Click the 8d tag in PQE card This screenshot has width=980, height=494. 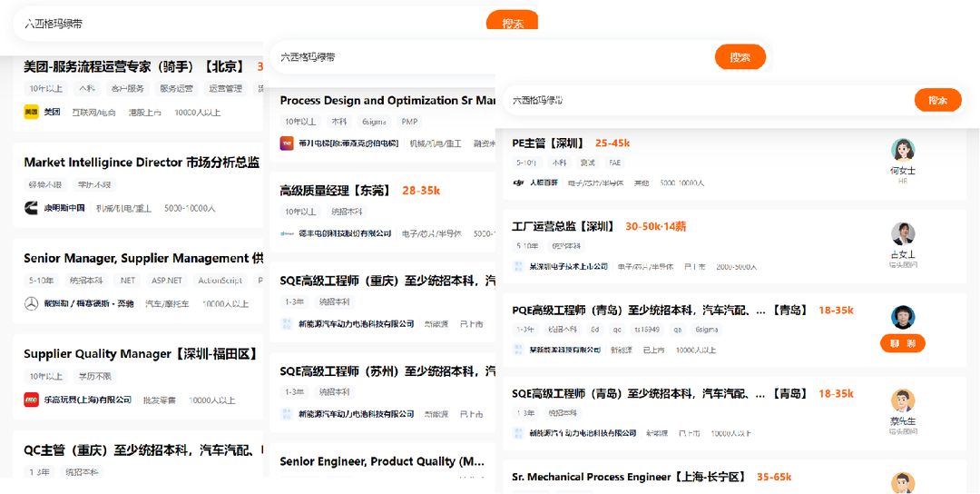point(595,329)
